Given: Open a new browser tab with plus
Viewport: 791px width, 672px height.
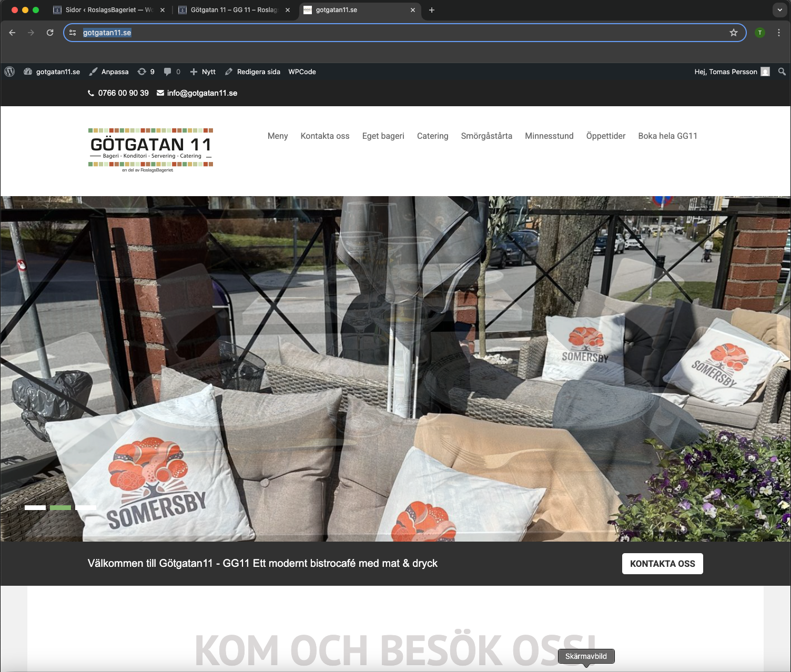Looking at the screenshot, I should (432, 10).
